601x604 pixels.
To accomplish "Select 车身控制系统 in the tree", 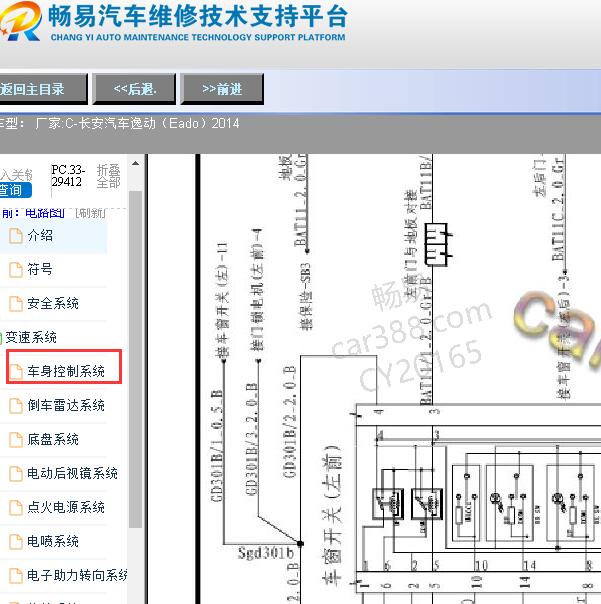I will [66, 371].
